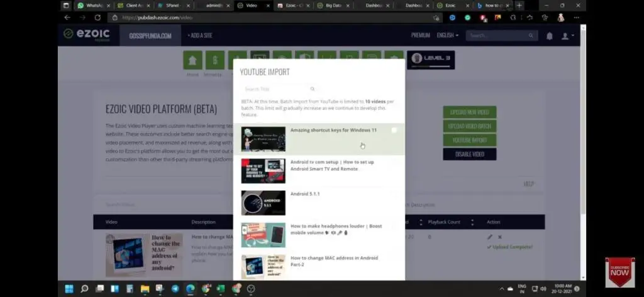Click the Level 3 progress bar
644x297 pixels.
tap(430, 66)
